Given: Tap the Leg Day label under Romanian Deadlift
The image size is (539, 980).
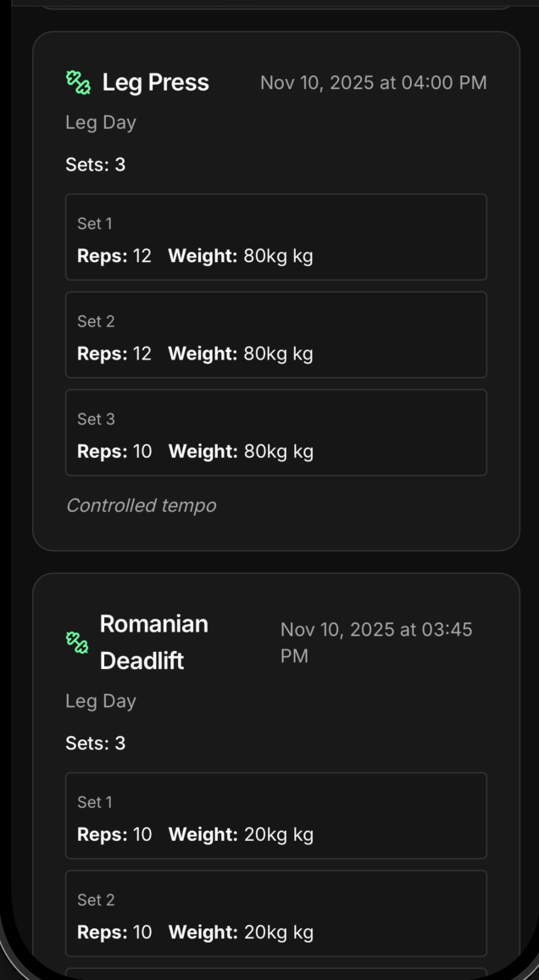Looking at the screenshot, I should pos(100,700).
